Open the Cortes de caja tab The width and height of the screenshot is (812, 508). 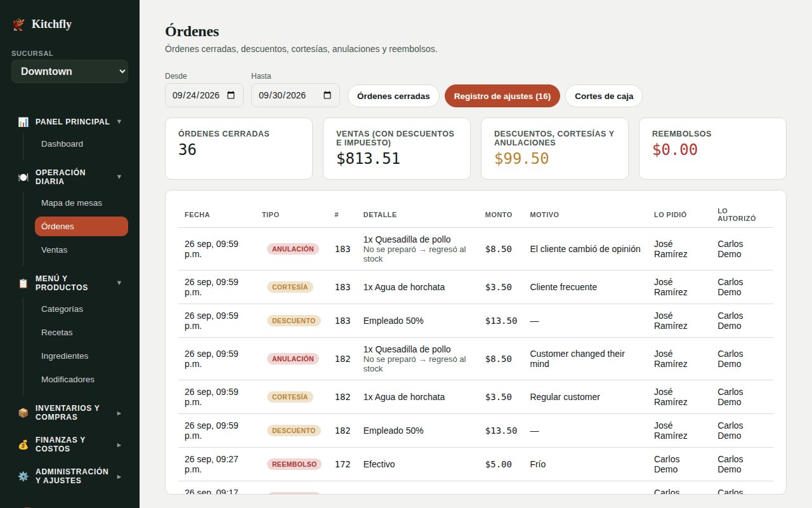click(x=604, y=96)
